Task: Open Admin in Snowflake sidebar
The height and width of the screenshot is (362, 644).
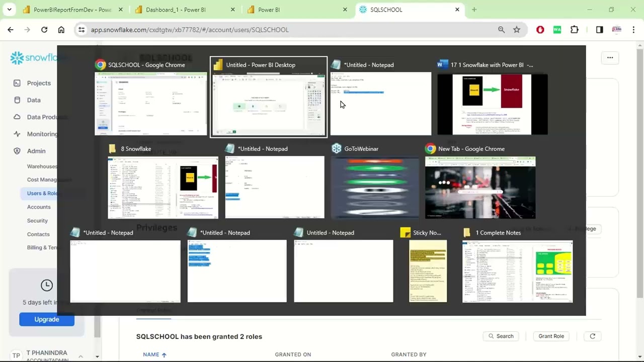Action: 36,151
